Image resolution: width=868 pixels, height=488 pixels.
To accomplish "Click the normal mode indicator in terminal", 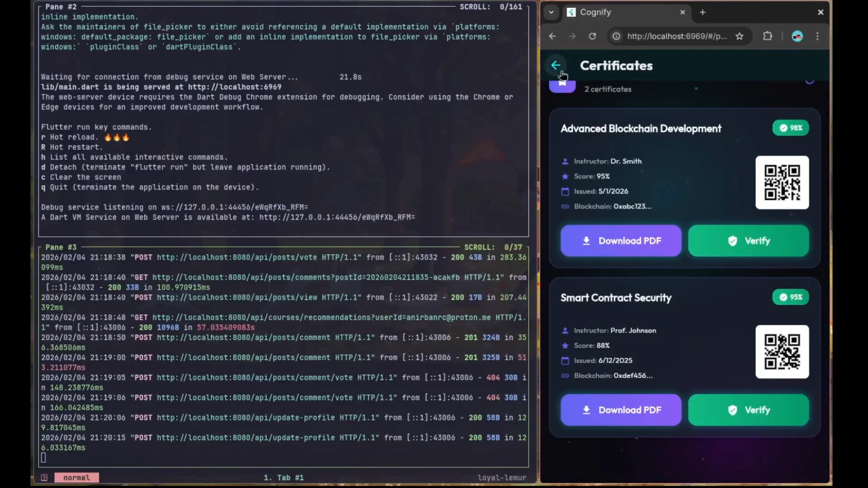I will (x=76, y=478).
